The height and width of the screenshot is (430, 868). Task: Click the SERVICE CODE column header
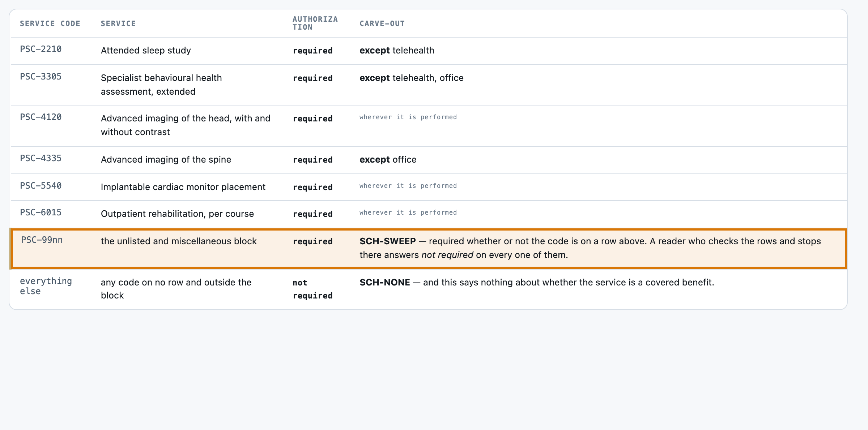(x=50, y=23)
